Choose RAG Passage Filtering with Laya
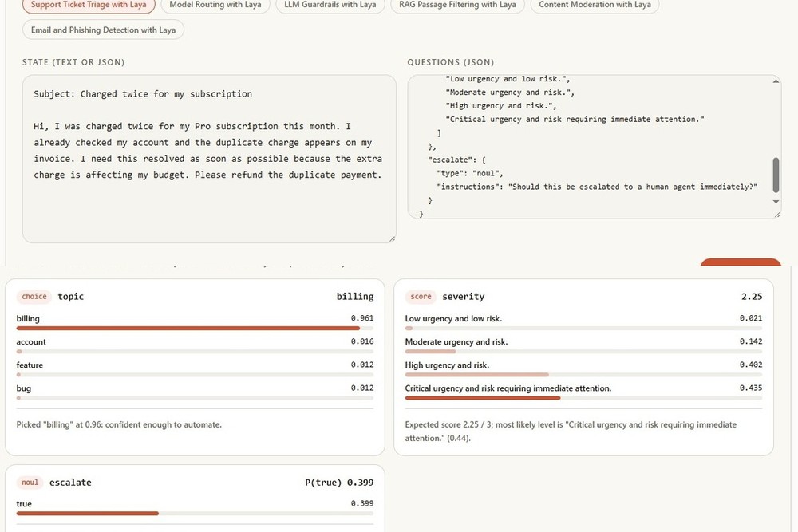 [457, 5]
